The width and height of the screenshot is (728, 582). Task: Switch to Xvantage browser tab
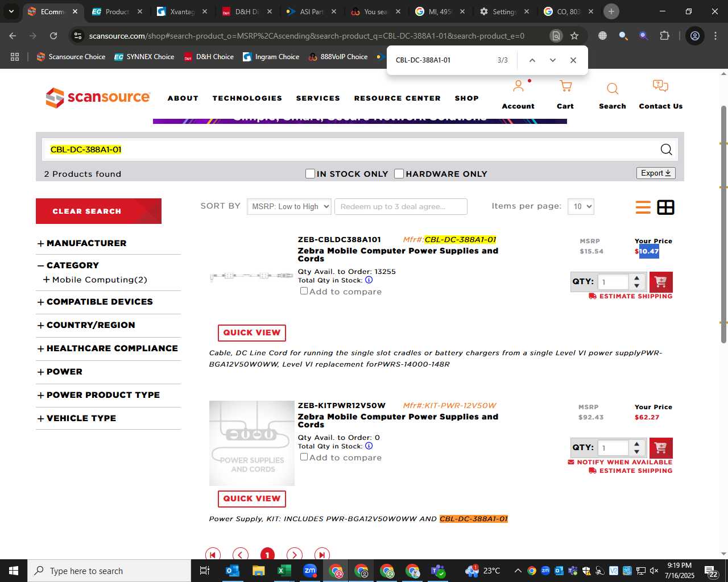(x=182, y=11)
